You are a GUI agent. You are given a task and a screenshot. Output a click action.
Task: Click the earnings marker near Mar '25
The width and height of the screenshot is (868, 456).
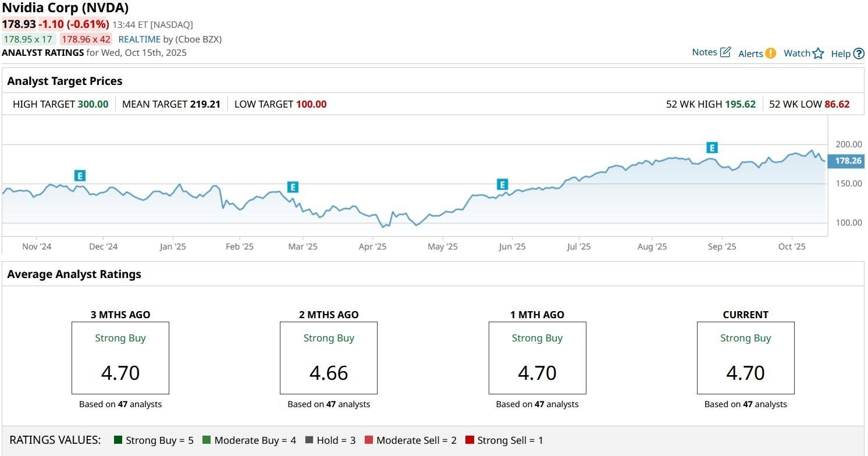(x=293, y=187)
